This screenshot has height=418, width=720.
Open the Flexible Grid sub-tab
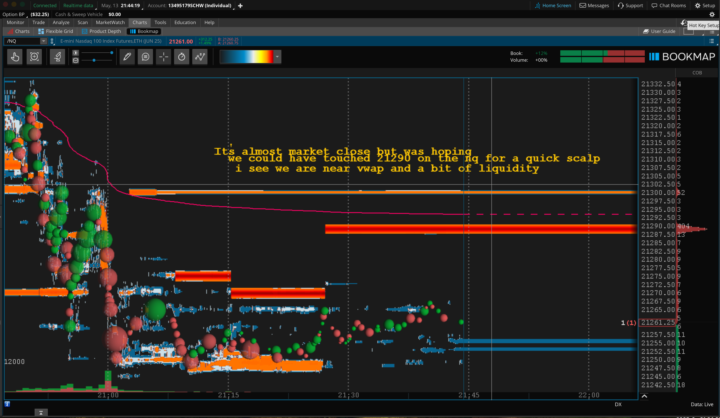56,31
